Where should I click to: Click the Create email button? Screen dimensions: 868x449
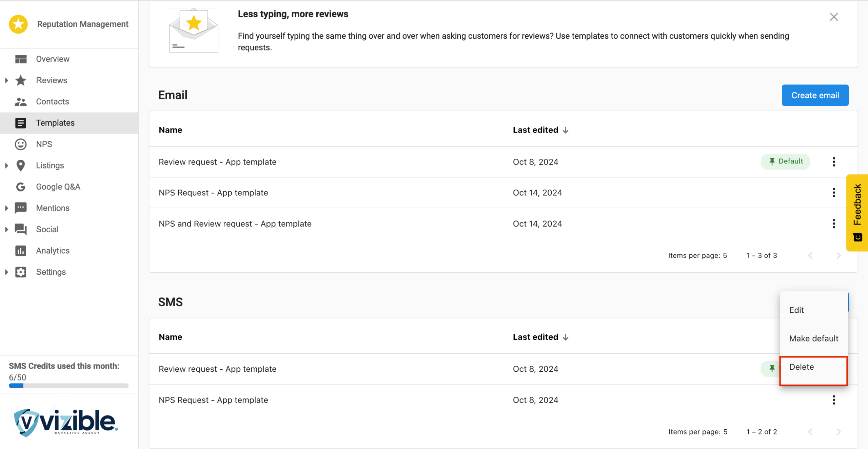[815, 95]
